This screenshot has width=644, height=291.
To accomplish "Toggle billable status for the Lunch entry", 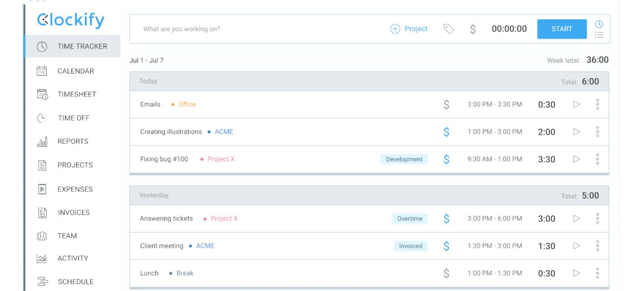I will pyautogui.click(x=446, y=273).
